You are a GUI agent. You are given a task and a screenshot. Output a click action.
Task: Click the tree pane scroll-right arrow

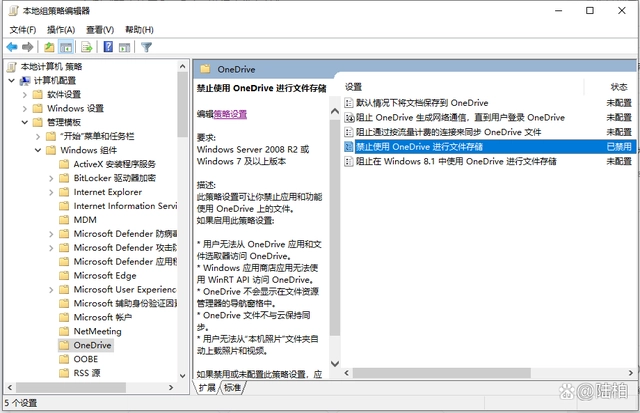click(x=171, y=387)
